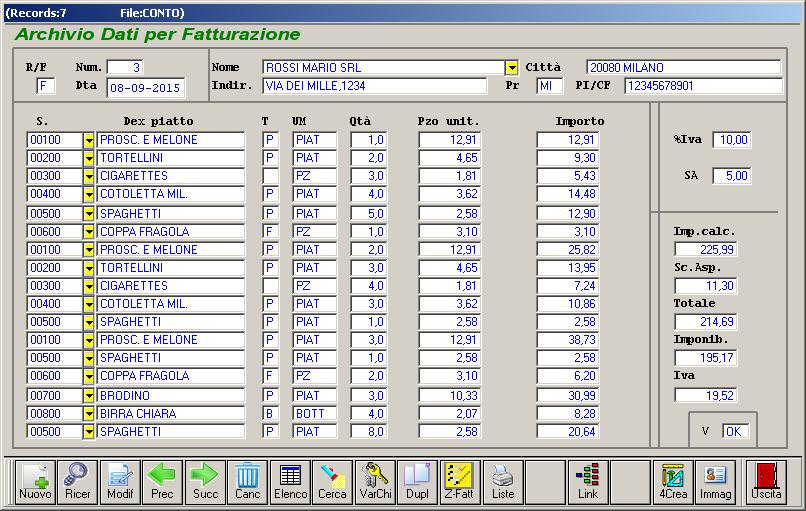The image size is (806, 511).
Task: Go to previous record with Prec
Action: click(x=161, y=481)
